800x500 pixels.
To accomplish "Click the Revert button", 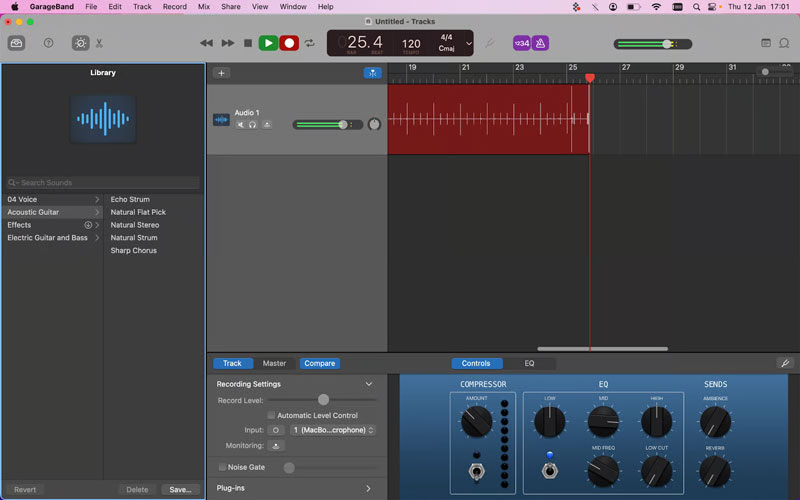I will 25,489.
